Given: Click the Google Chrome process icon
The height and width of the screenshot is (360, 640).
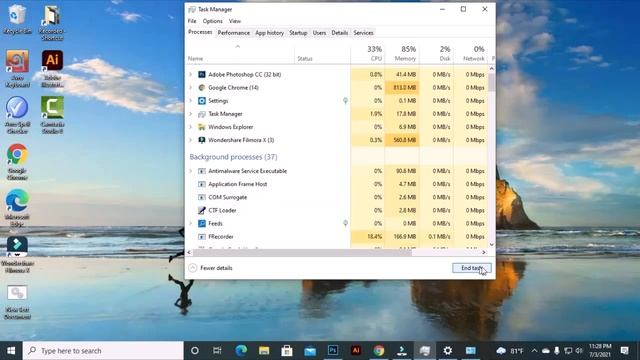Looking at the screenshot, I should pyautogui.click(x=202, y=87).
